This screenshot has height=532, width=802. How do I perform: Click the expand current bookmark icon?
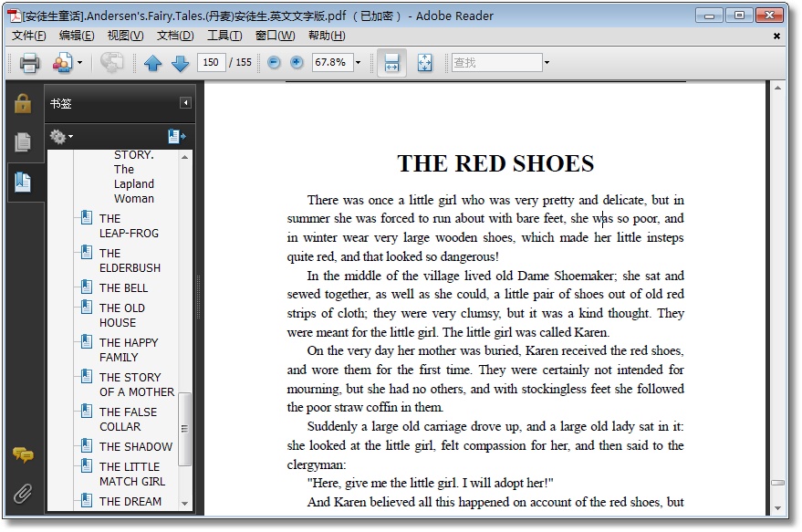(176, 137)
